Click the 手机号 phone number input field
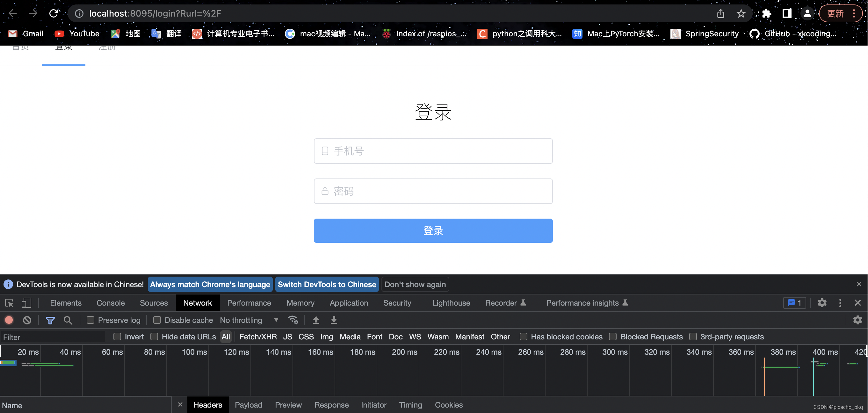The image size is (868, 413). click(x=433, y=151)
